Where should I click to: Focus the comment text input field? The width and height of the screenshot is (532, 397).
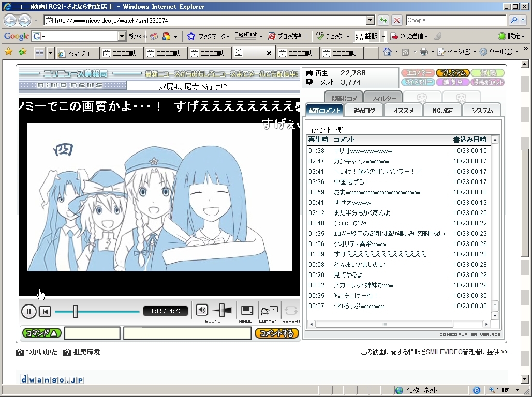(187, 333)
